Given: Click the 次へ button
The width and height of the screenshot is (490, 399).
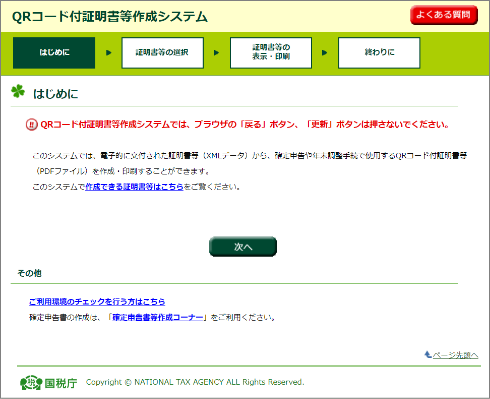Looking at the screenshot, I should (243, 247).
